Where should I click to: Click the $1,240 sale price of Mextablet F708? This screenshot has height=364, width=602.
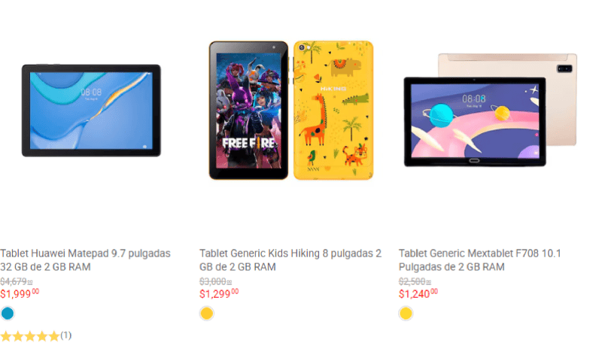(418, 294)
